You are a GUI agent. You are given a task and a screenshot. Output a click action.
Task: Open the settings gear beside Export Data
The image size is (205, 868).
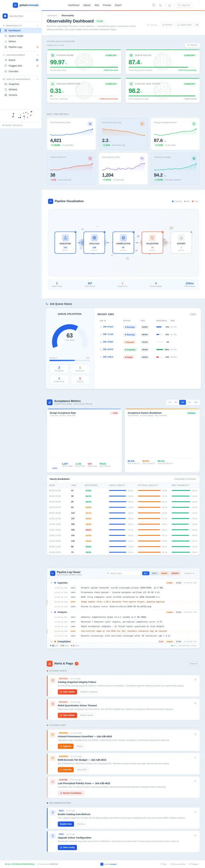pyautogui.click(x=197, y=25)
